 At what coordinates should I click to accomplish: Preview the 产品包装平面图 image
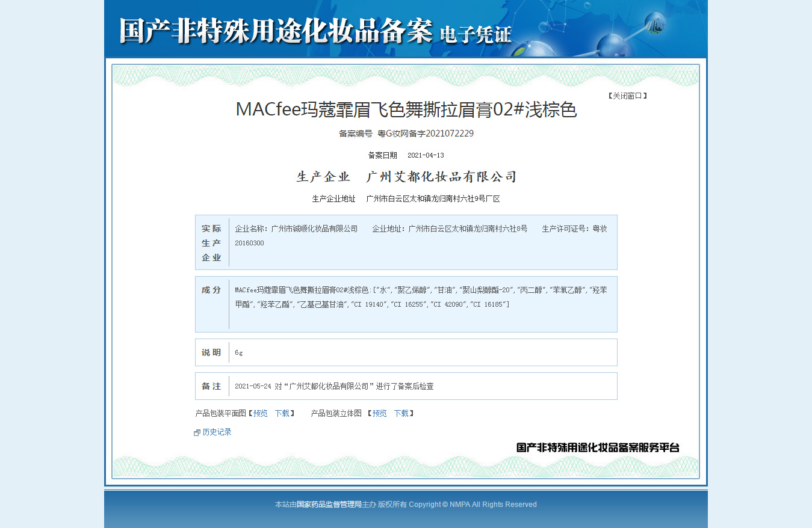[x=260, y=413]
